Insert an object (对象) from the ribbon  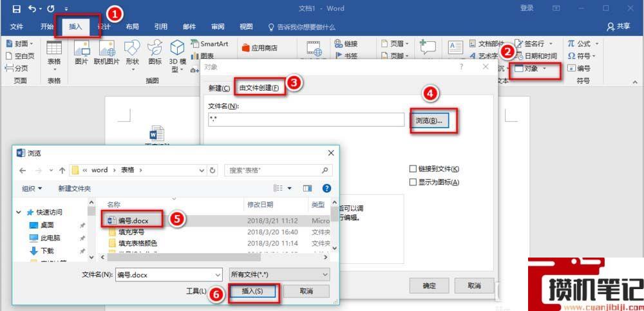(x=531, y=69)
